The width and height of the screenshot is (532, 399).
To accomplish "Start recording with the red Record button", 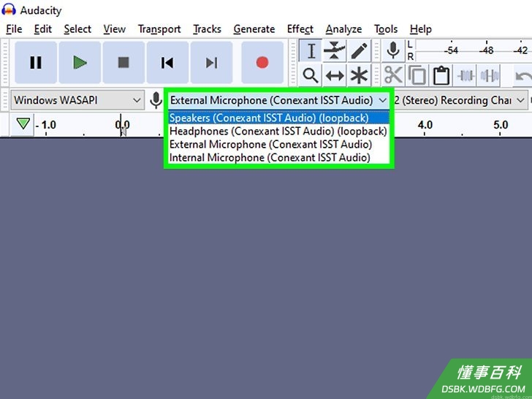I will pos(262,62).
